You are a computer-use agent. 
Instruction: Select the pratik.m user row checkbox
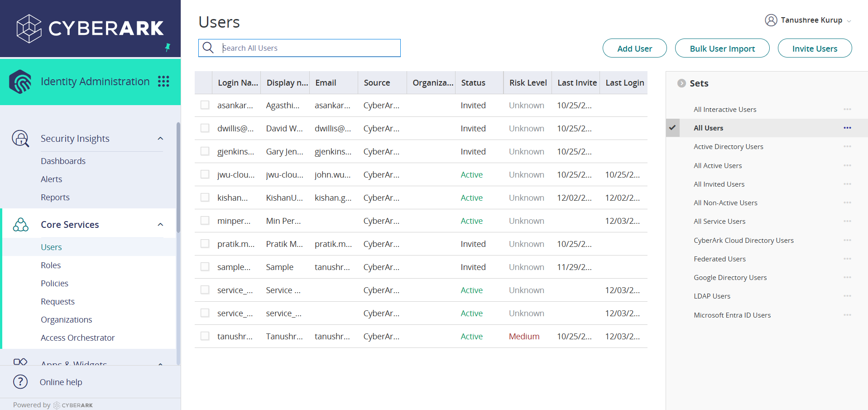[205, 244]
